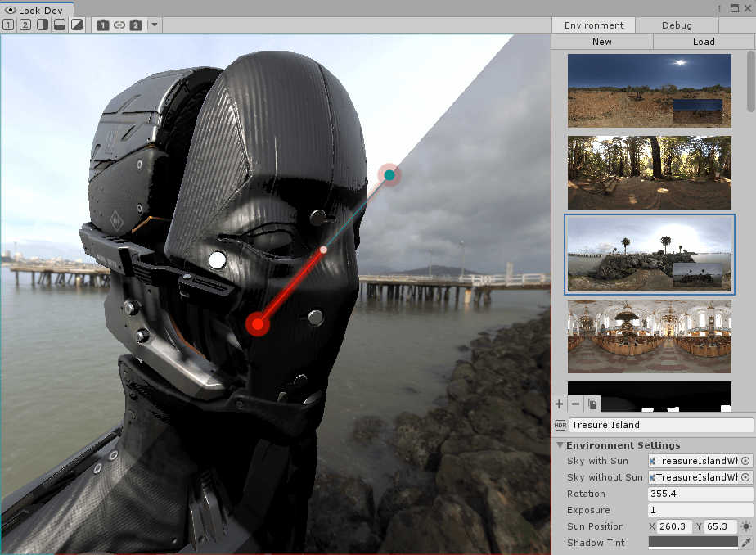
Task: Click the Load button
Action: pyautogui.click(x=704, y=41)
